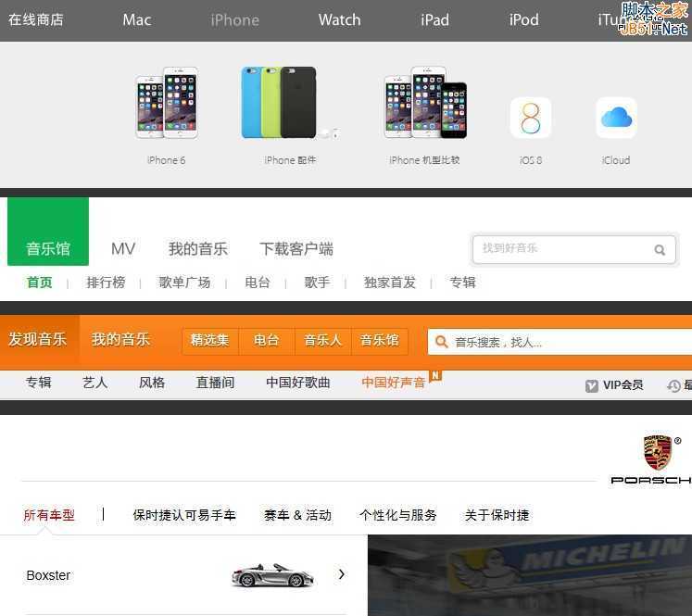Open the 电台 link under 音乐馆

258,283
